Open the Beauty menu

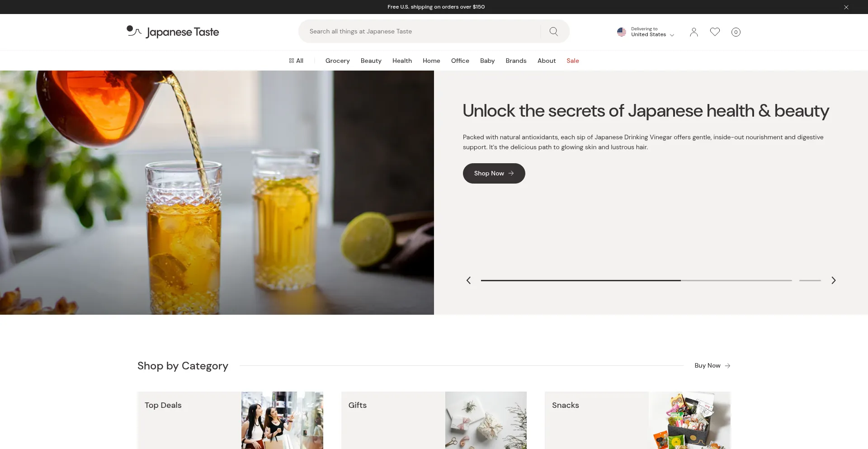(x=371, y=61)
